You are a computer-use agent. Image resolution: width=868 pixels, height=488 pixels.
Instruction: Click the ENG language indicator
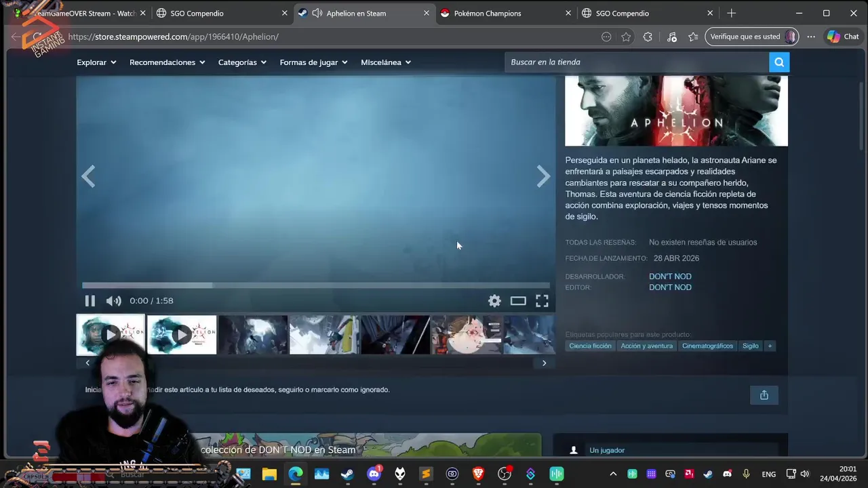[x=768, y=474]
